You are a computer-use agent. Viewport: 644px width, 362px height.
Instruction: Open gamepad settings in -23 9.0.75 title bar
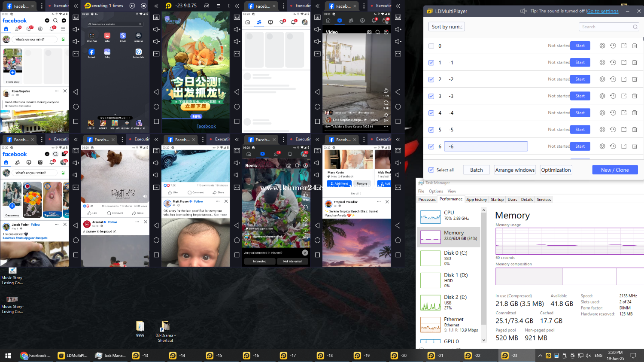coord(207,6)
